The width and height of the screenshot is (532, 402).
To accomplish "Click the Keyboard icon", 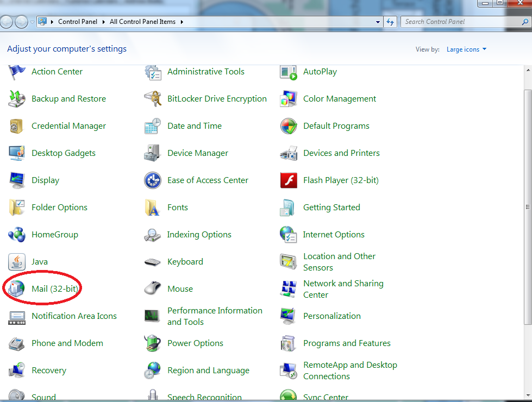I will tap(153, 262).
